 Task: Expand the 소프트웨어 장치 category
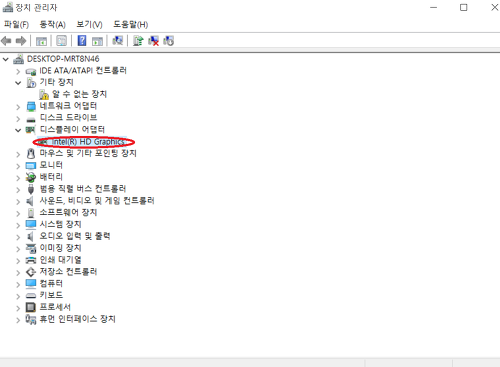tap(18, 213)
